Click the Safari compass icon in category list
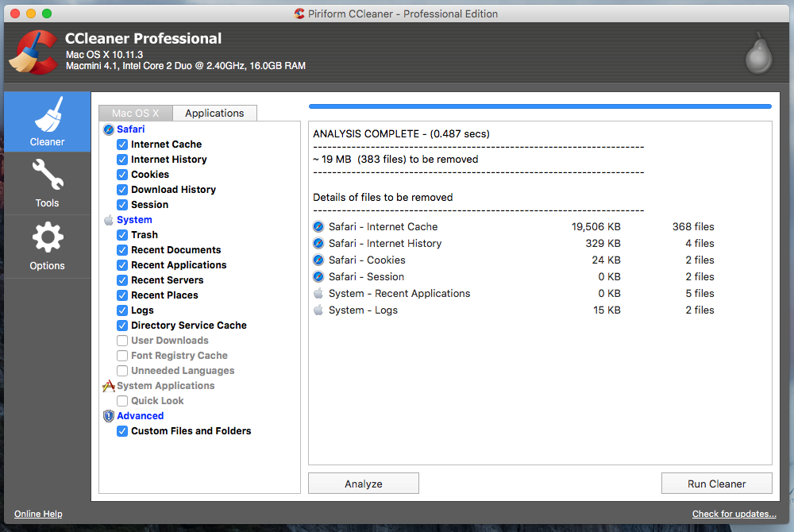This screenshot has height=532, width=794. pyautogui.click(x=108, y=129)
